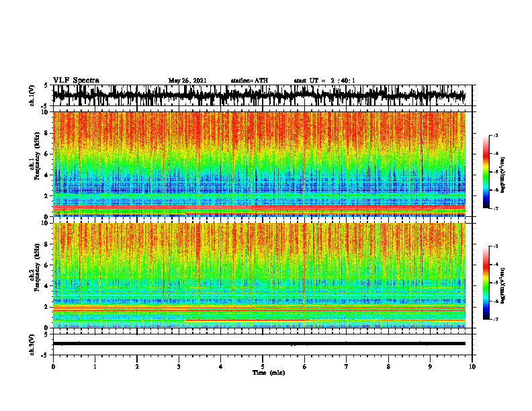The height and width of the screenshot is (411, 532).
Task: Click the ch.2 Frequency (kHz) axis label
Action: pyautogui.click(x=35, y=267)
